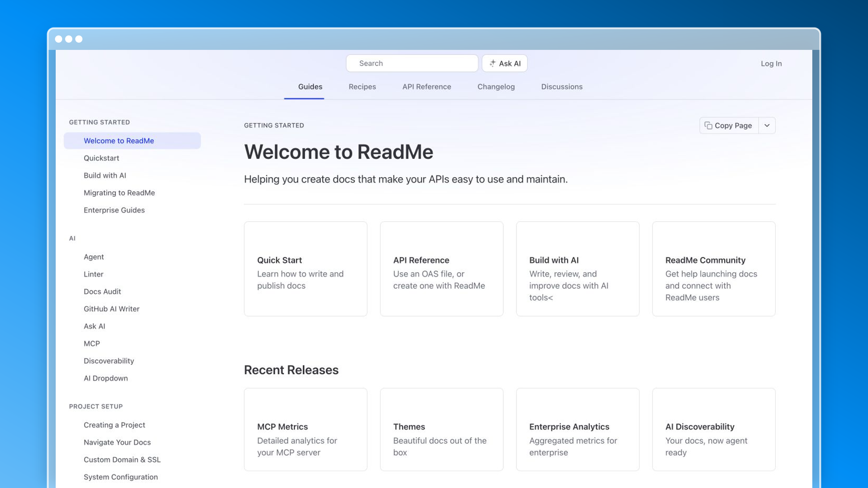
Task: Open the Quick Start card
Action: tap(306, 269)
